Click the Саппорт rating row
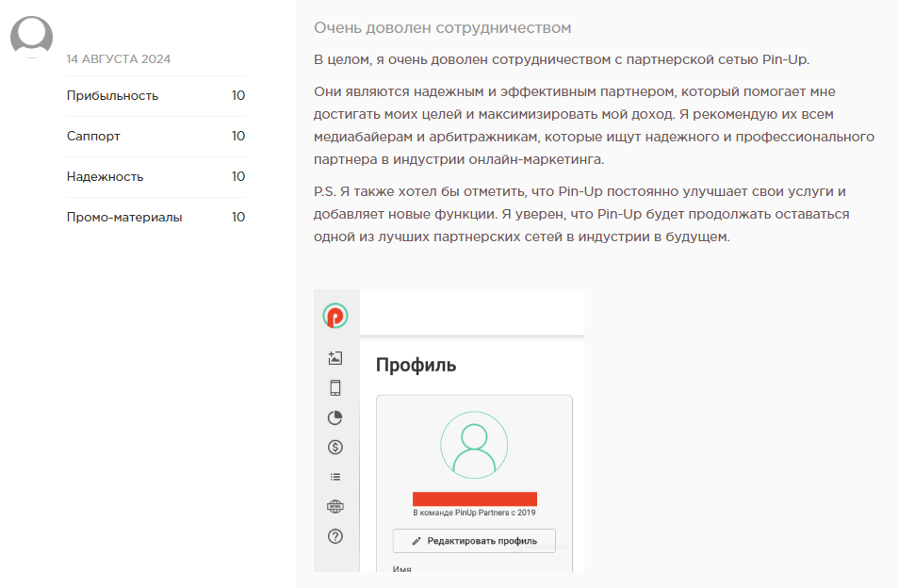Screen dimensions: 898x588 click(x=155, y=137)
